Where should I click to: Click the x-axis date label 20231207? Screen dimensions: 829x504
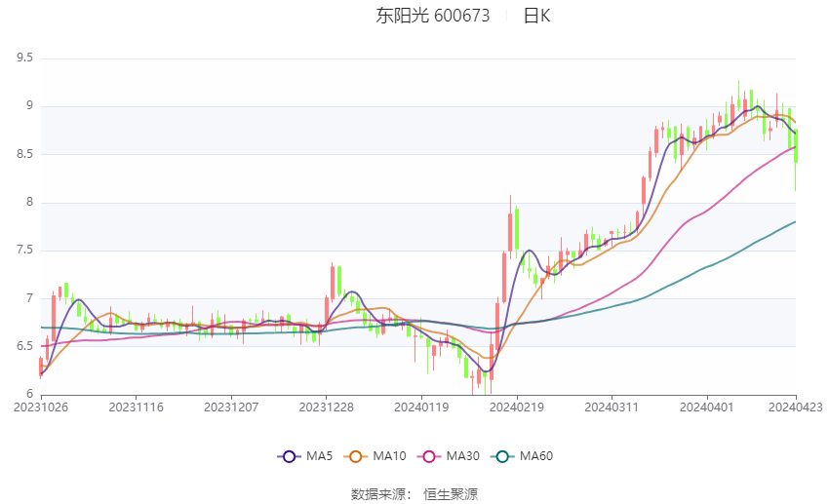(x=231, y=407)
